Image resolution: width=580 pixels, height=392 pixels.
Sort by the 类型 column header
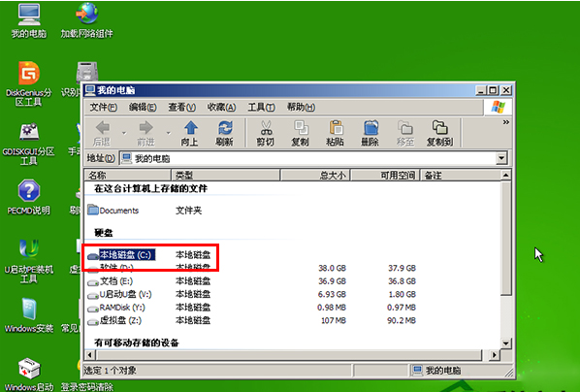(226, 175)
